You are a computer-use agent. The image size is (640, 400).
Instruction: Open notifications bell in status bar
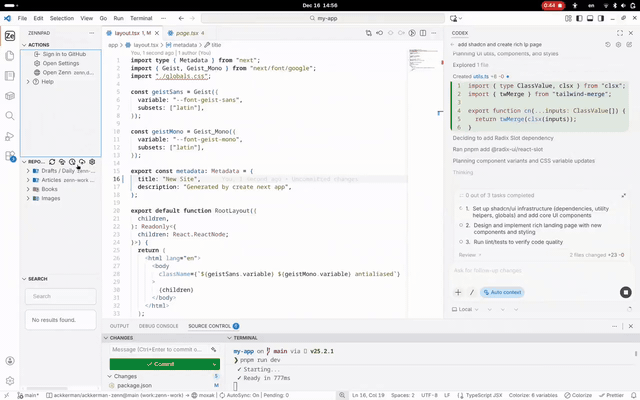click(x=633, y=395)
